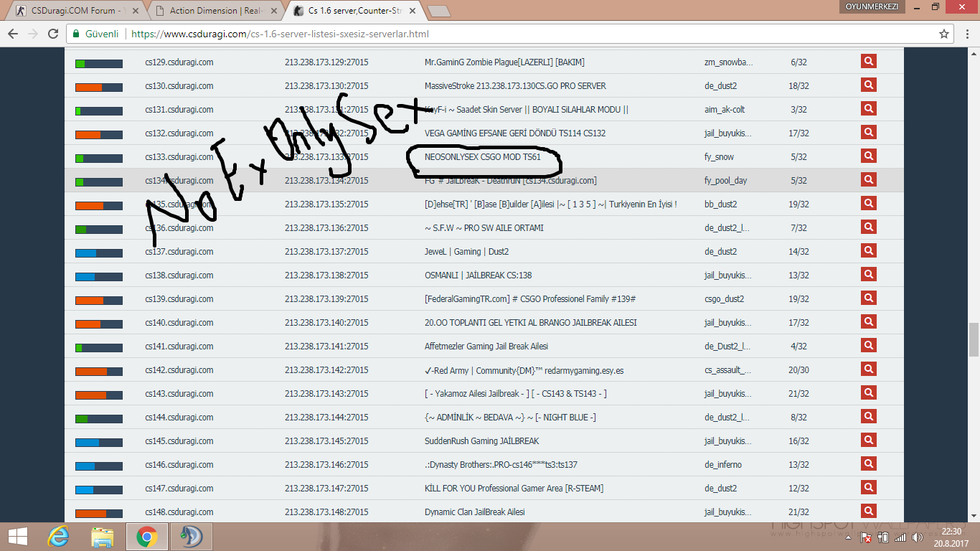Click volume speaker icon in tray

click(x=918, y=538)
